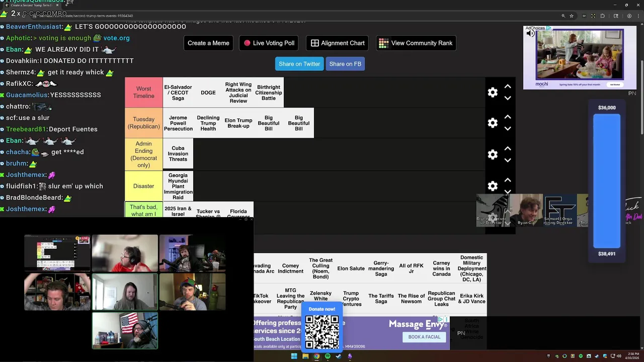Open settings gear for Admin Ending row
This screenshot has width=644, height=362.
(493, 154)
